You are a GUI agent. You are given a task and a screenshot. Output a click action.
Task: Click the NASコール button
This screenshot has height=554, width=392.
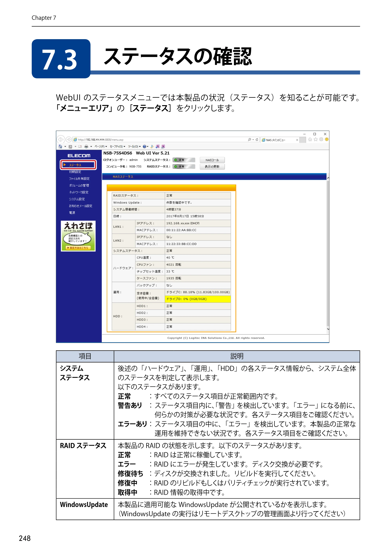[x=212, y=160]
